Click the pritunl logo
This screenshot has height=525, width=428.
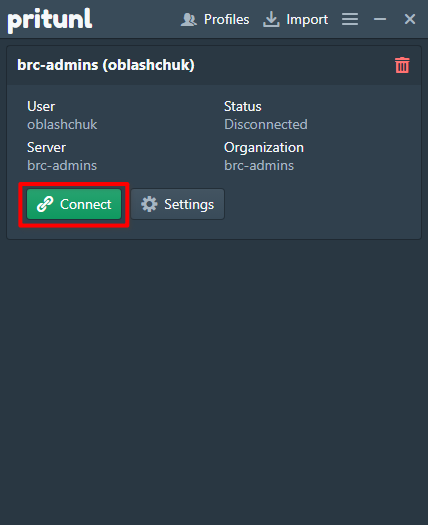click(50, 20)
